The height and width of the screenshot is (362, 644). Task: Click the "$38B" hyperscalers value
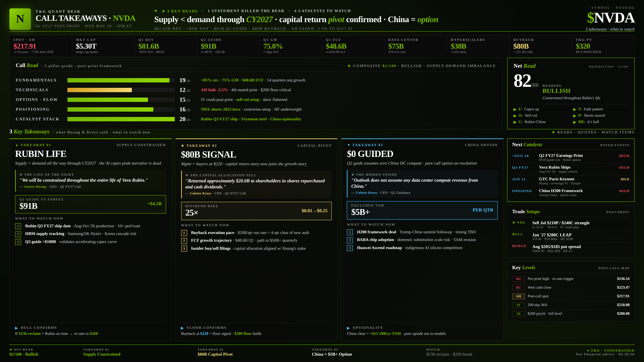tap(459, 46)
